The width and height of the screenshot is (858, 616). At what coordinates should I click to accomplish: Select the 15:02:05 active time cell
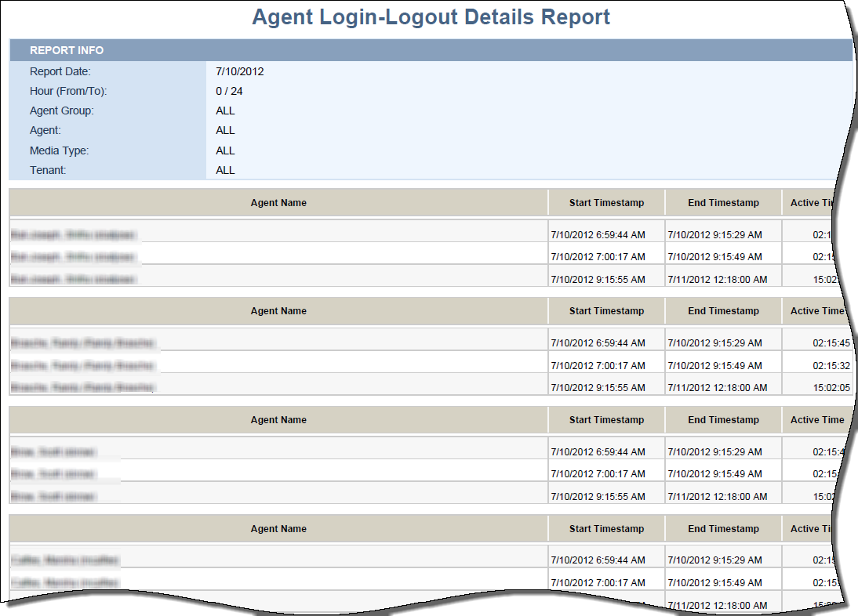(x=831, y=388)
